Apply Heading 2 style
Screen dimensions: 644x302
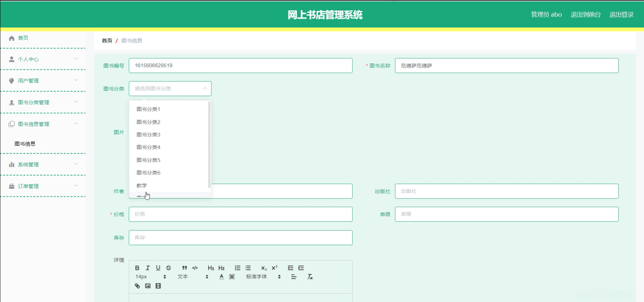tap(222, 268)
